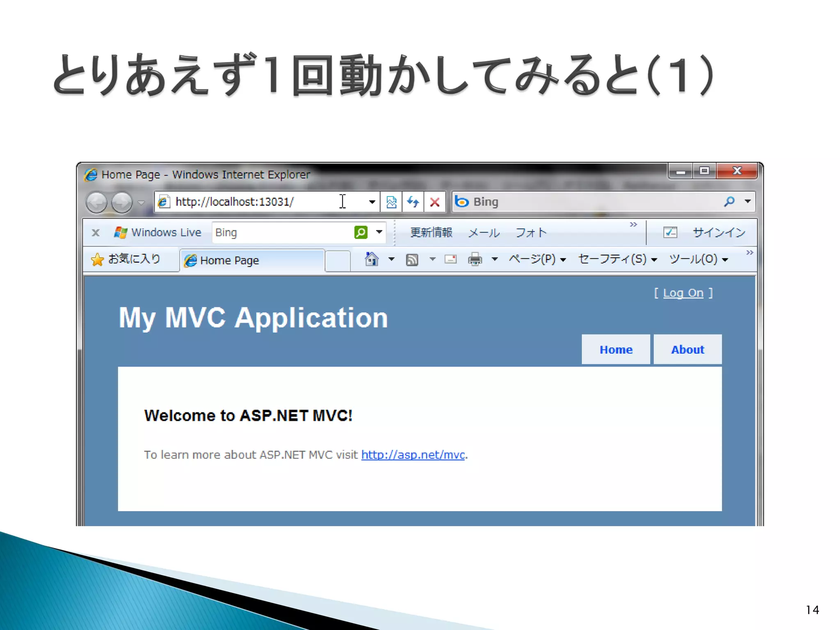Open the http://asp.net/mvc link

[413, 455]
